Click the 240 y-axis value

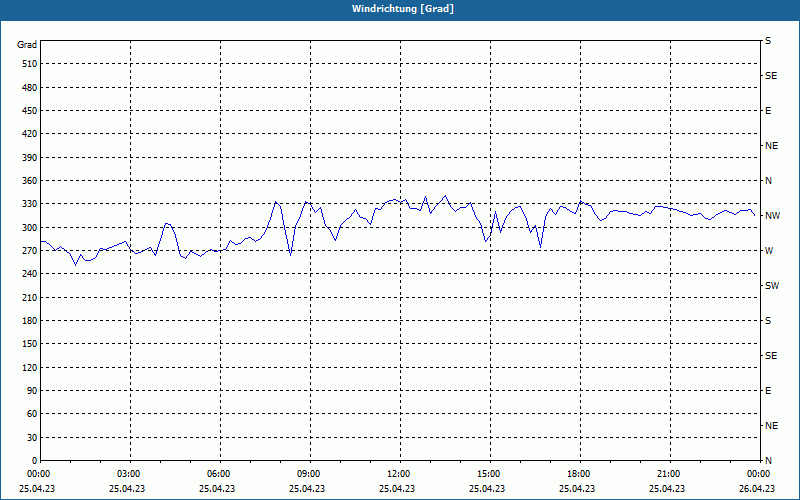click(30, 274)
